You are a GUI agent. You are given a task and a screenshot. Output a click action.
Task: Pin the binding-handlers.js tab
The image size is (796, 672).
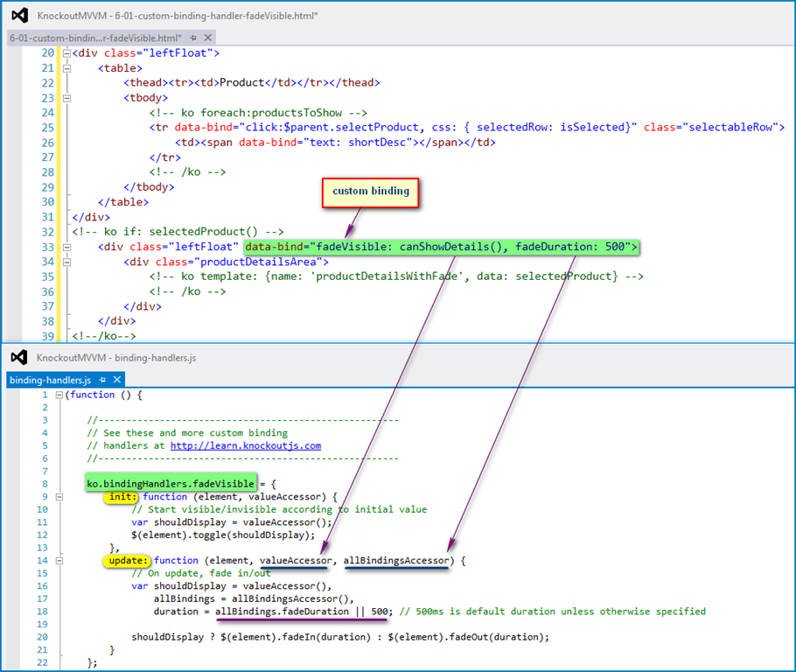pos(101,380)
